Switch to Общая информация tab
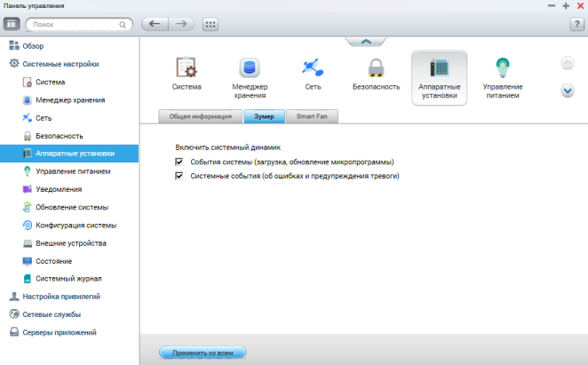This screenshot has height=365, width=588. click(200, 116)
